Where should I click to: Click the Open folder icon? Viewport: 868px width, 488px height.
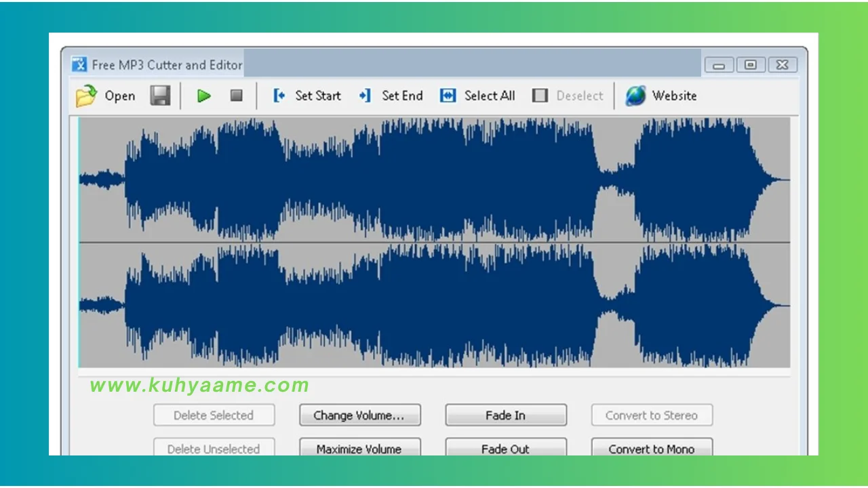coord(87,96)
